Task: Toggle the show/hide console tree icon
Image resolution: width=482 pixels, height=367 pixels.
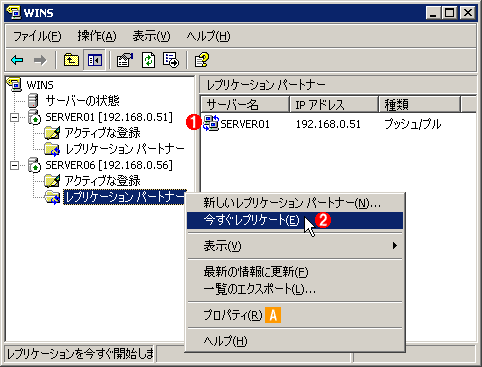Action: (x=95, y=60)
